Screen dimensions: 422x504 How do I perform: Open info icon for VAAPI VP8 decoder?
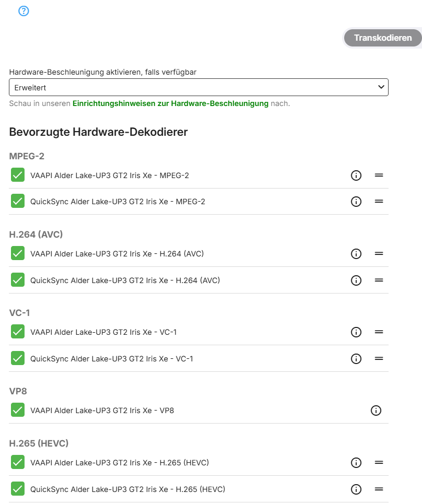click(376, 411)
